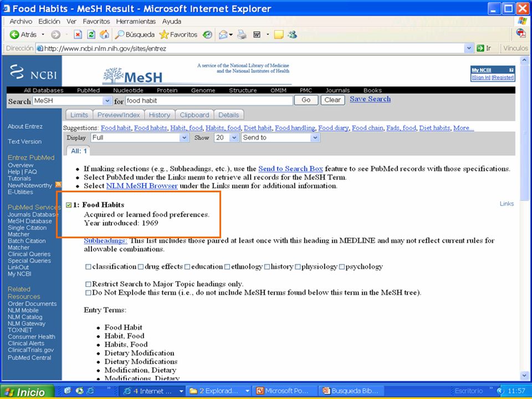Open the Send to Search Box link
This screenshot has height=399, width=532.
(290, 168)
